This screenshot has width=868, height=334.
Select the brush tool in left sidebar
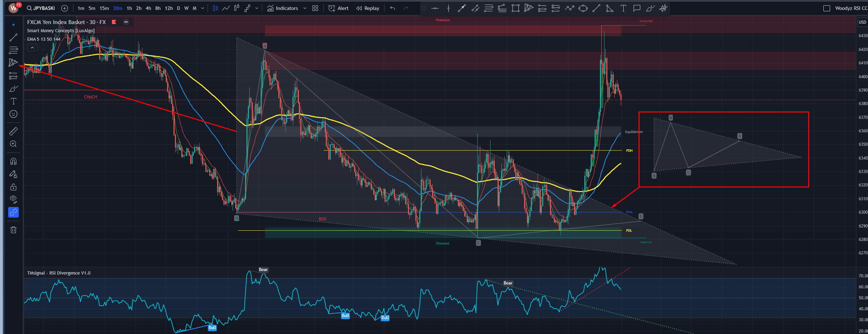(13, 88)
